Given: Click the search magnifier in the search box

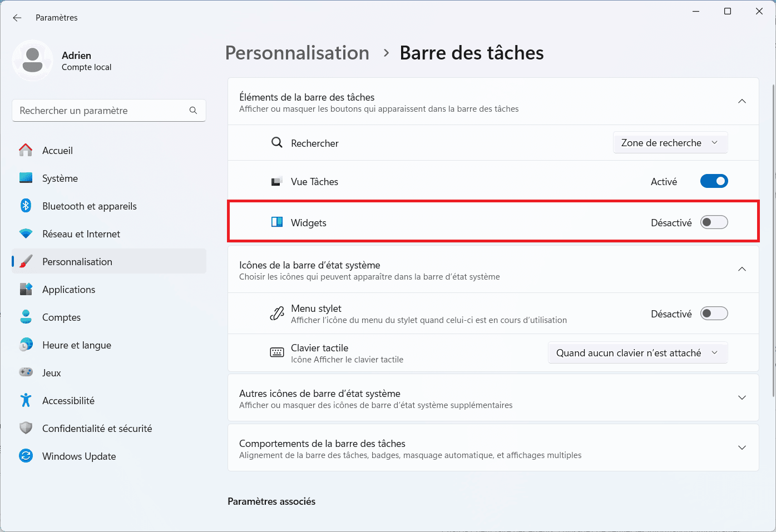Looking at the screenshot, I should 193,111.
